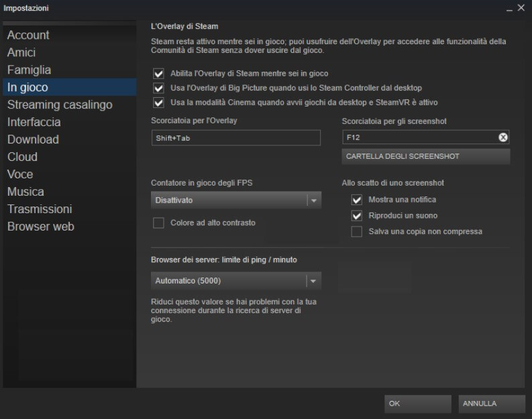Open Streaming casalingo settings
This screenshot has height=419, width=532.
coord(70,105)
